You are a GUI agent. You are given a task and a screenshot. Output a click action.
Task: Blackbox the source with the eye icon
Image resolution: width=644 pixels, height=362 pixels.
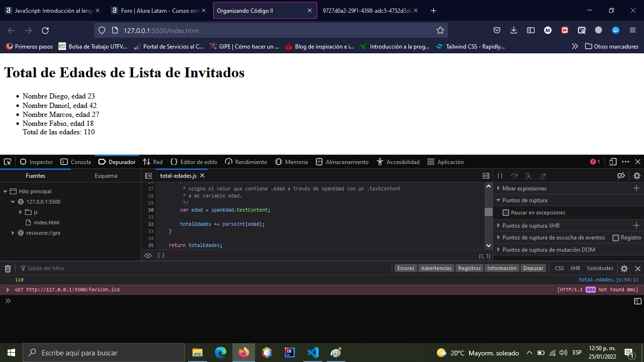[148, 255]
